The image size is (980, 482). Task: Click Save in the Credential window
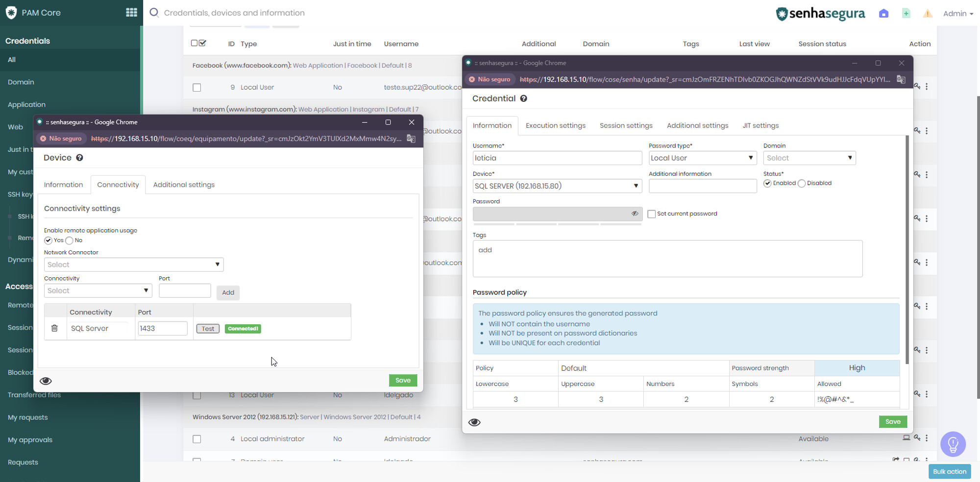(892, 422)
